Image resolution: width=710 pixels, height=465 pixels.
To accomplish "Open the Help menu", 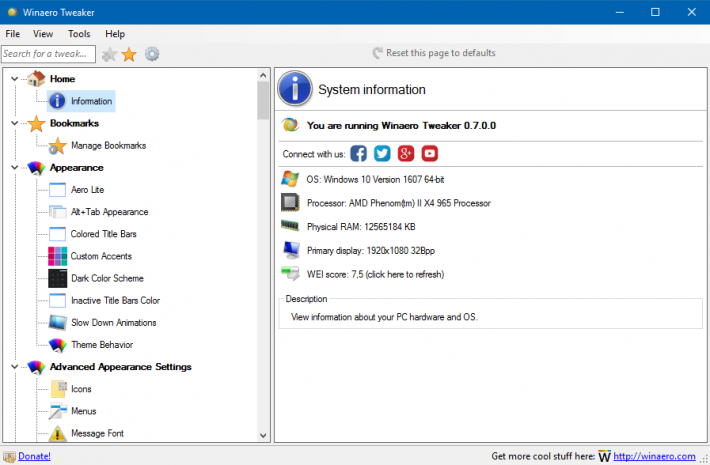I will [x=115, y=34].
